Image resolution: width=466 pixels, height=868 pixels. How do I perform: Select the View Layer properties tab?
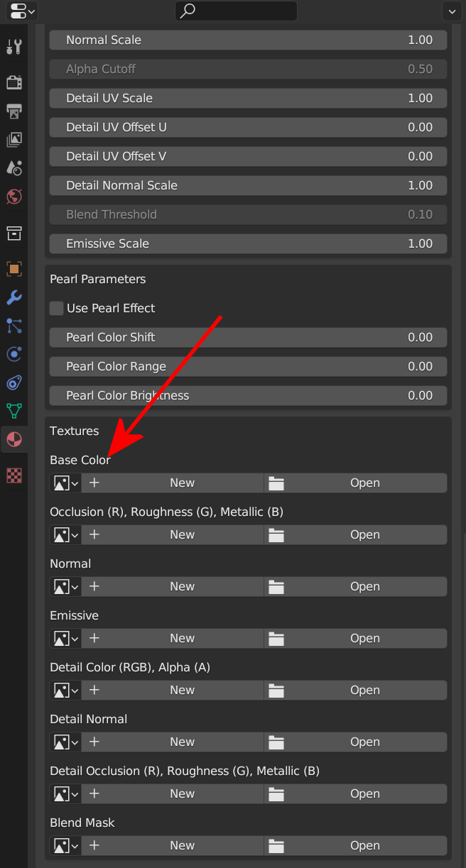pos(13,139)
